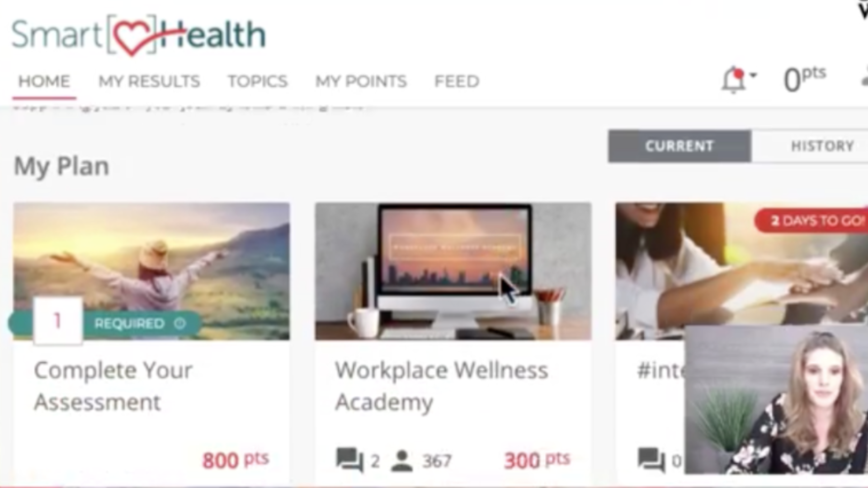Open the TOPICS tab
Screen dimensions: 868x488
click(x=258, y=81)
